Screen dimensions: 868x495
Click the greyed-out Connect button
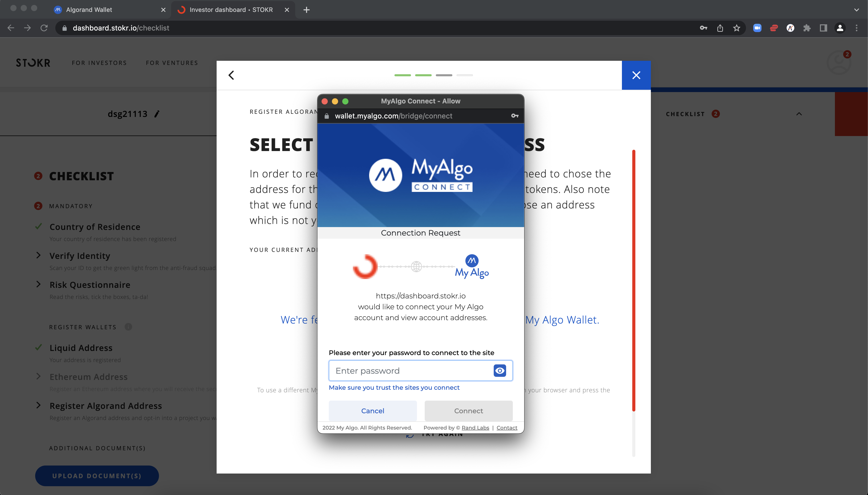468,411
